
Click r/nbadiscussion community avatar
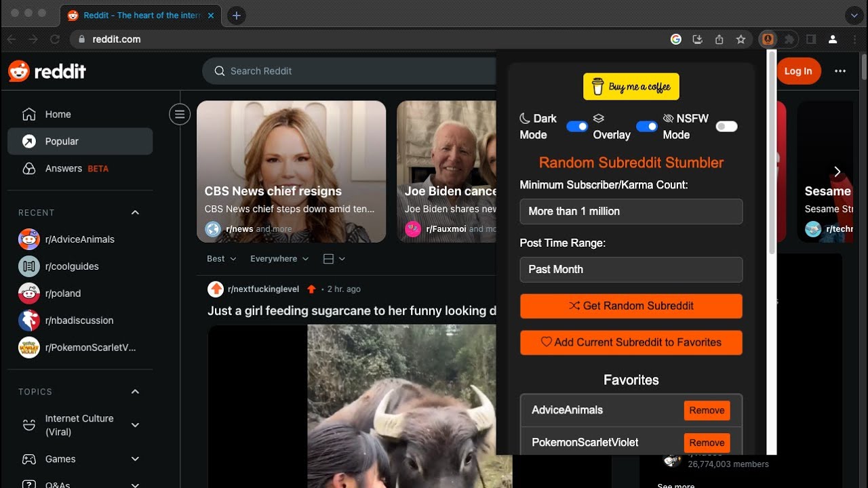point(29,321)
